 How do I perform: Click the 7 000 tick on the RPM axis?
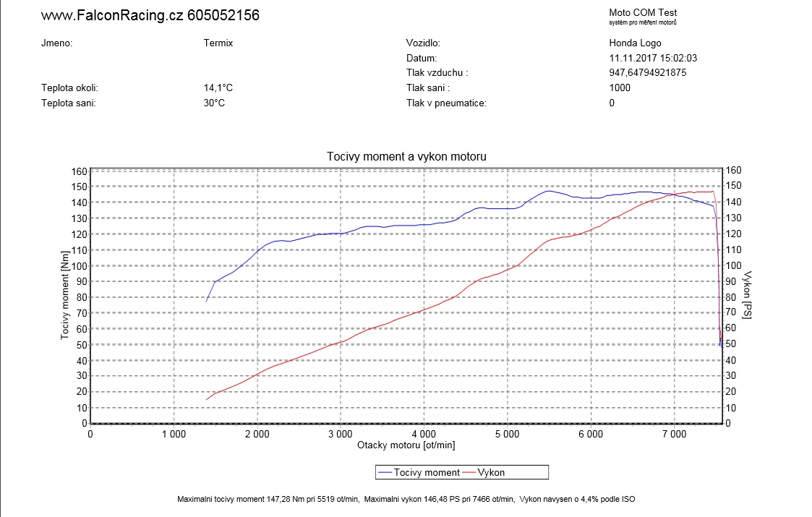point(674,434)
